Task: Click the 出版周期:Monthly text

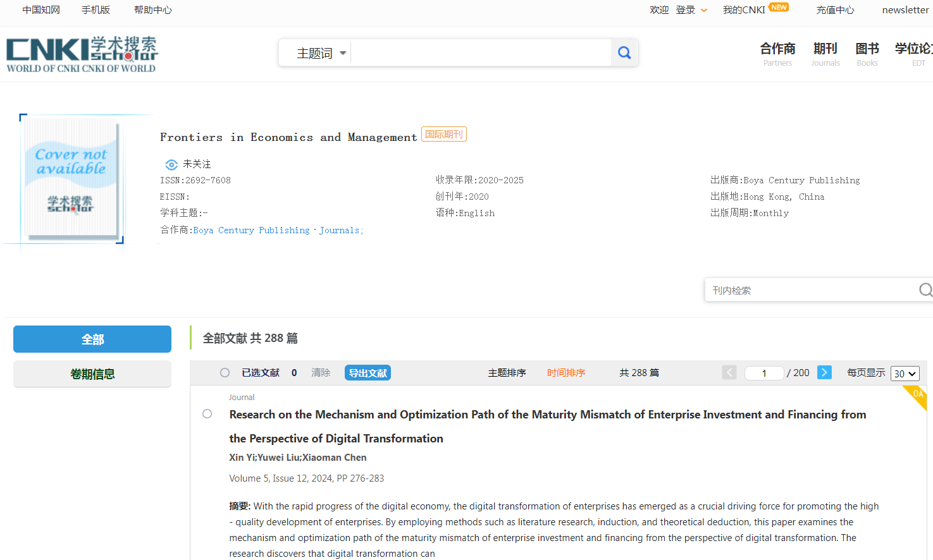Action: tap(750, 213)
